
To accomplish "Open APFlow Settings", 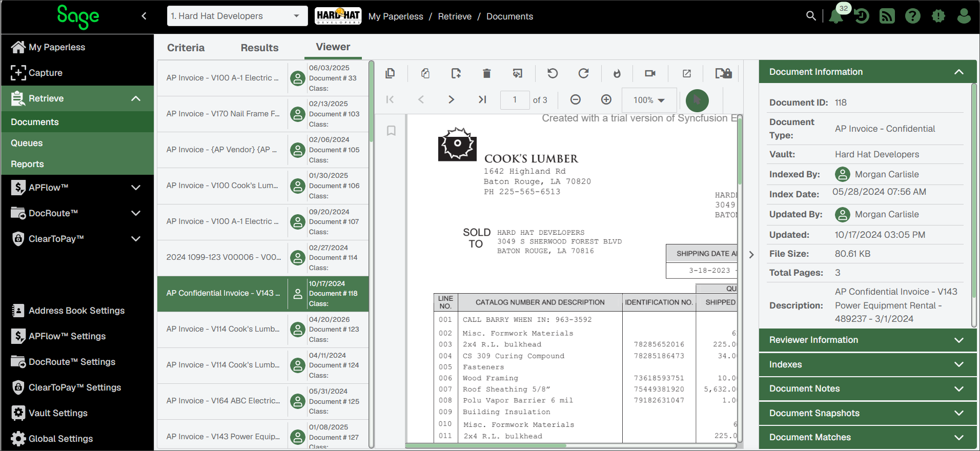I will 77,336.
